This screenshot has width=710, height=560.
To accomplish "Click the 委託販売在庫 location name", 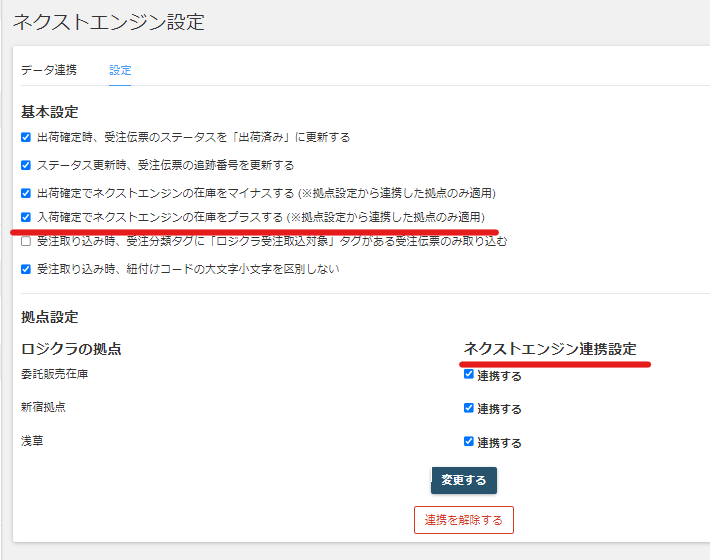I will pos(54,374).
